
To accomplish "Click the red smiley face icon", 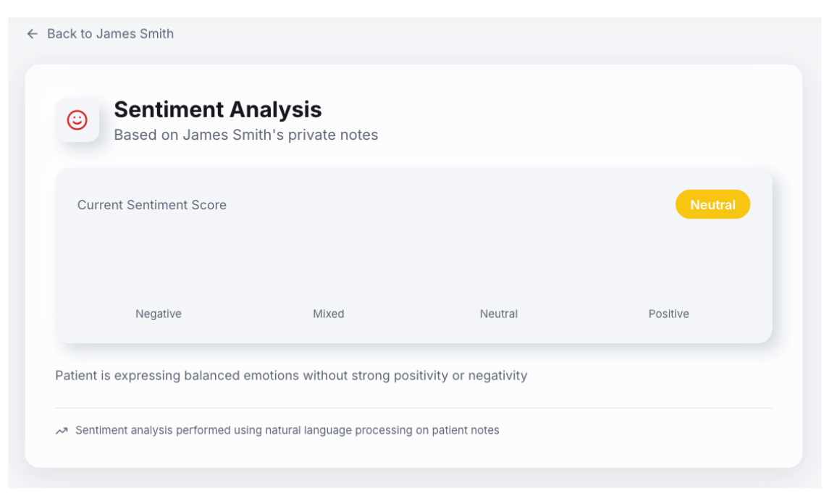I will [x=77, y=120].
